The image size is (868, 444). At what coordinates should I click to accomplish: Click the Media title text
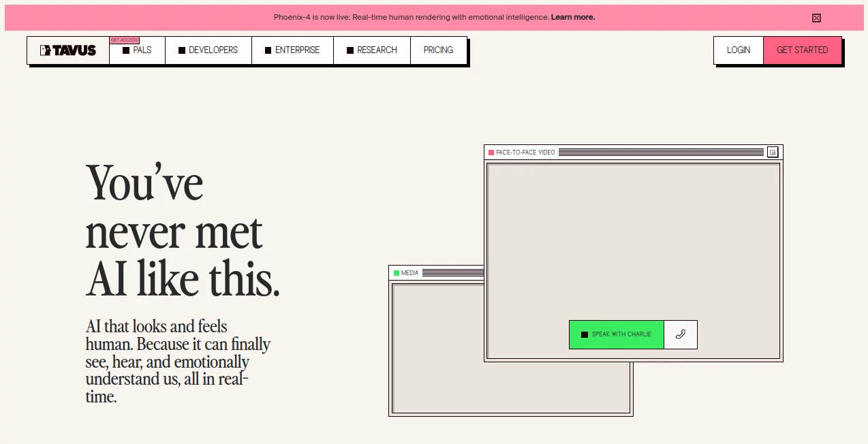click(x=409, y=273)
